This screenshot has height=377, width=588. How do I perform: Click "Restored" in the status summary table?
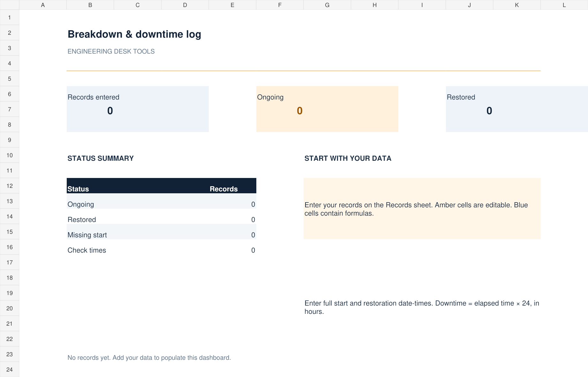pos(82,220)
